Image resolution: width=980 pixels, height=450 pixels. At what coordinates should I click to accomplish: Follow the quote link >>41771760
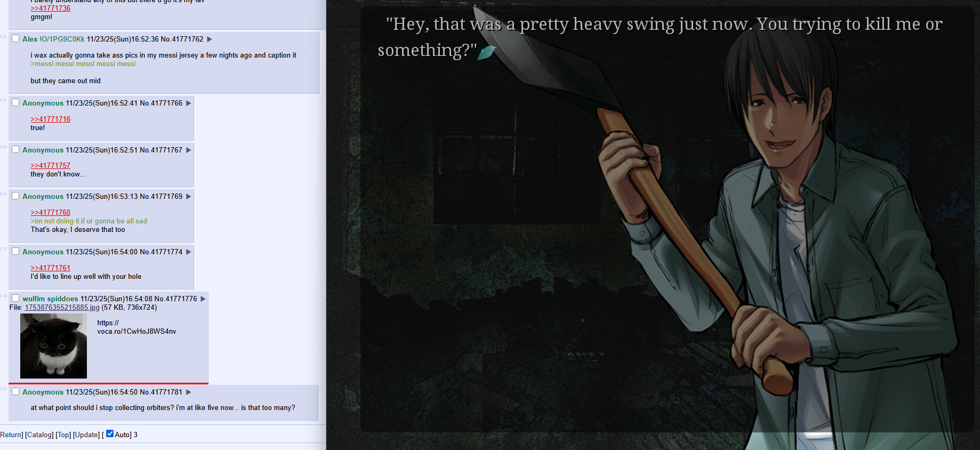[51, 212]
